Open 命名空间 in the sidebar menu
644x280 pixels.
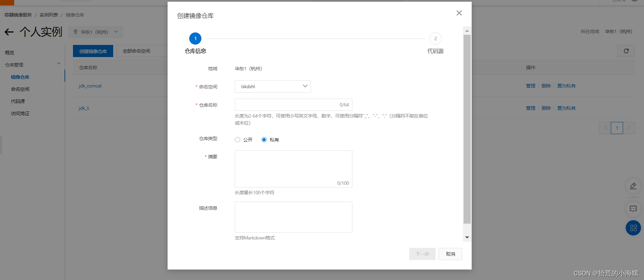pos(20,89)
